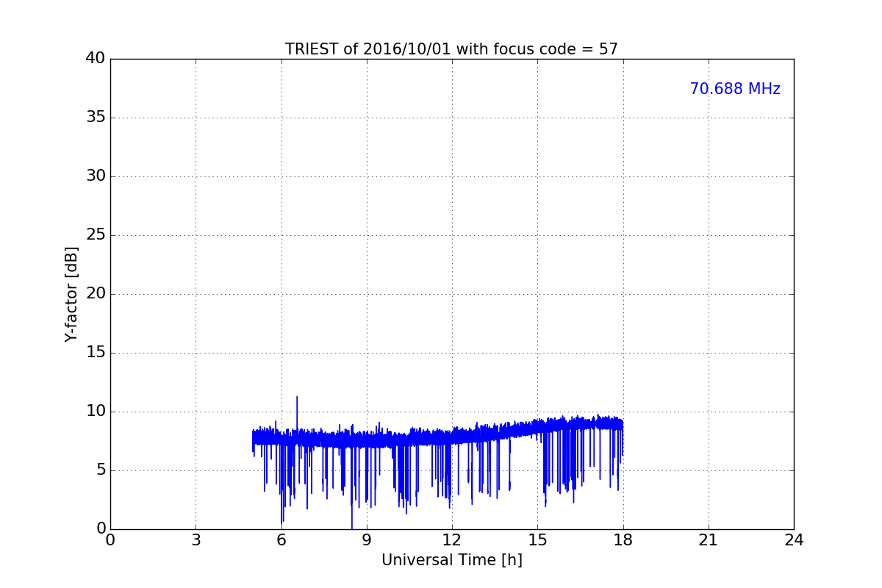
Task: Click the y-axis tick label 40
Action: [x=96, y=59]
